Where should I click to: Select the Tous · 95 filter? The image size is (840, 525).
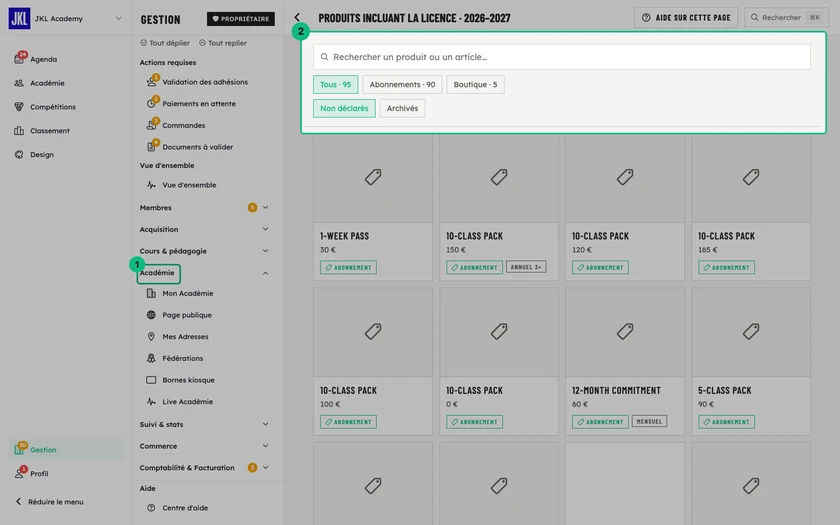pos(335,85)
